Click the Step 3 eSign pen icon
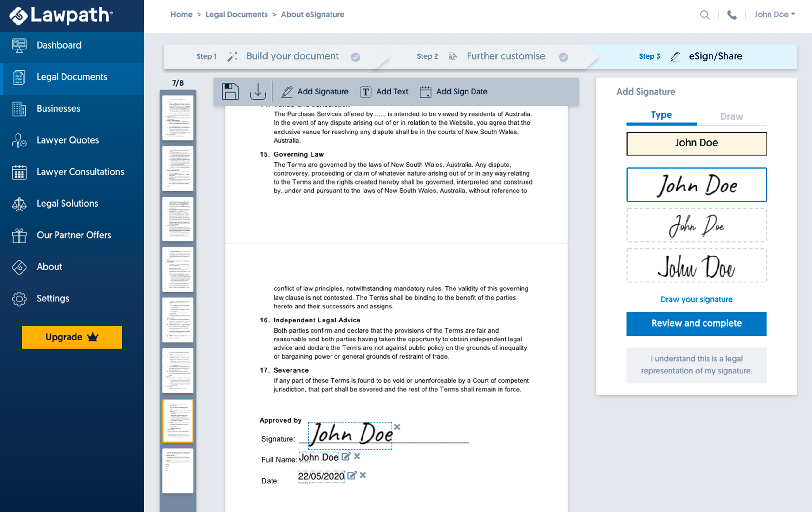The image size is (812, 512). pyautogui.click(x=674, y=57)
